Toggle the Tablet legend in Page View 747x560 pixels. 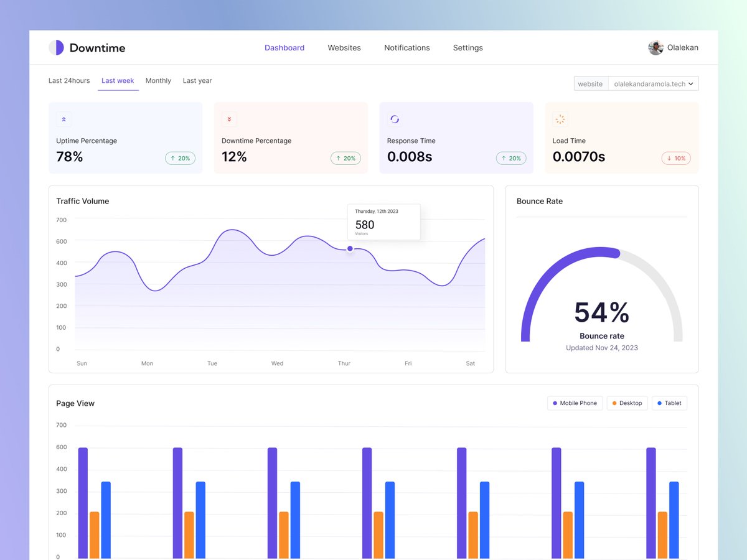(x=669, y=403)
